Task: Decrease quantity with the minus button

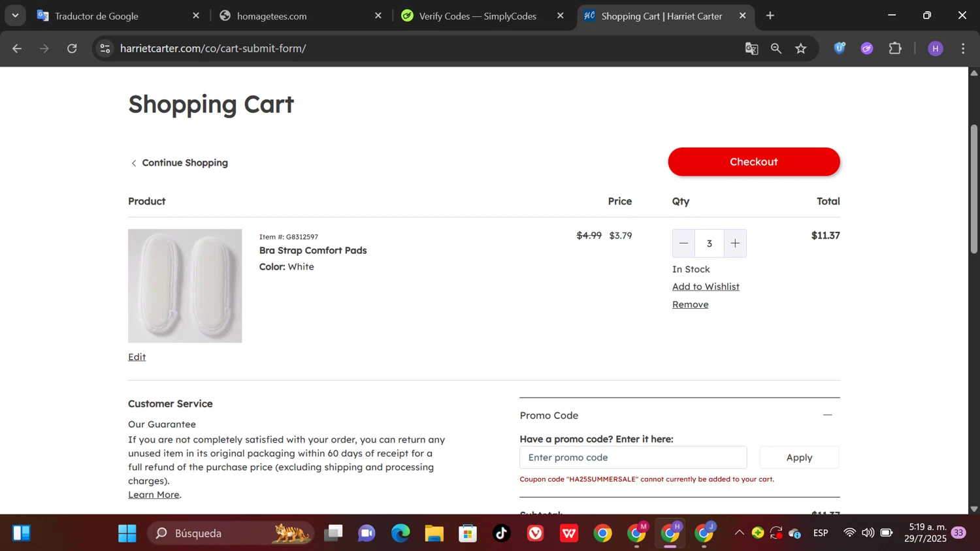Action: coord(683,244)
